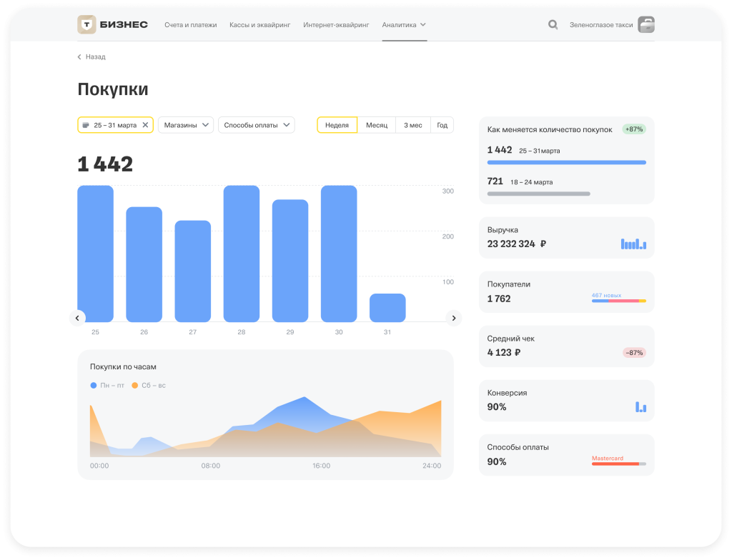The width and height of the screenshot is (732, 560).
Task: Click the Выручка mini bar chart icon
Action: pyautogui.click(x=633, y=244)
